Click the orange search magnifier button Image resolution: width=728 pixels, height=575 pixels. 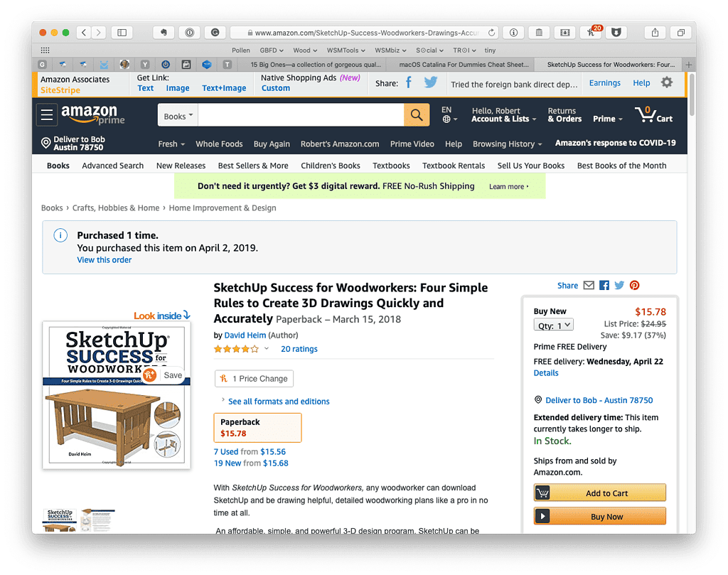coord(417,114)
